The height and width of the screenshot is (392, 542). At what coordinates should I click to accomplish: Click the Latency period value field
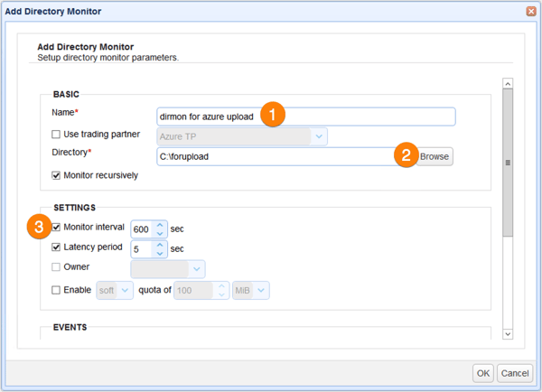pyautogui.click(x=142, y=249)
